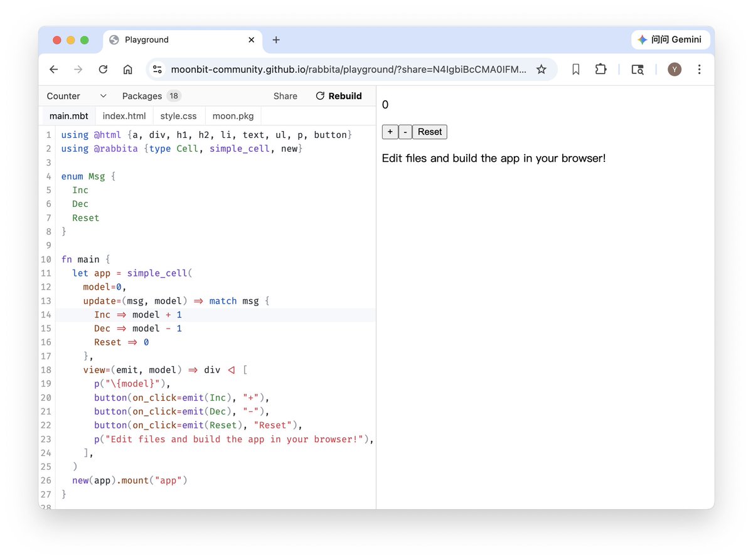Open the Counter example dropdown
The height and width of the screenshot is (560, 753).
(77, 96)
